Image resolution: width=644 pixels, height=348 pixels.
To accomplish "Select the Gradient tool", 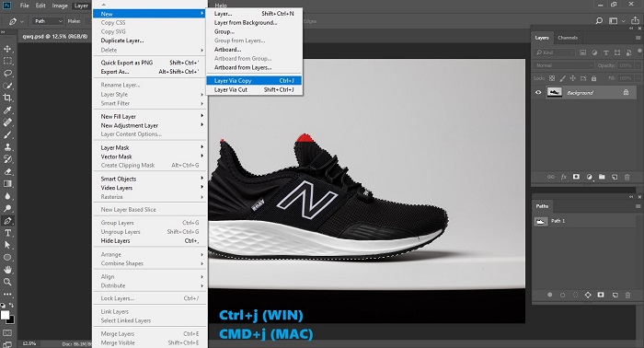I will (x=7, y=183).
